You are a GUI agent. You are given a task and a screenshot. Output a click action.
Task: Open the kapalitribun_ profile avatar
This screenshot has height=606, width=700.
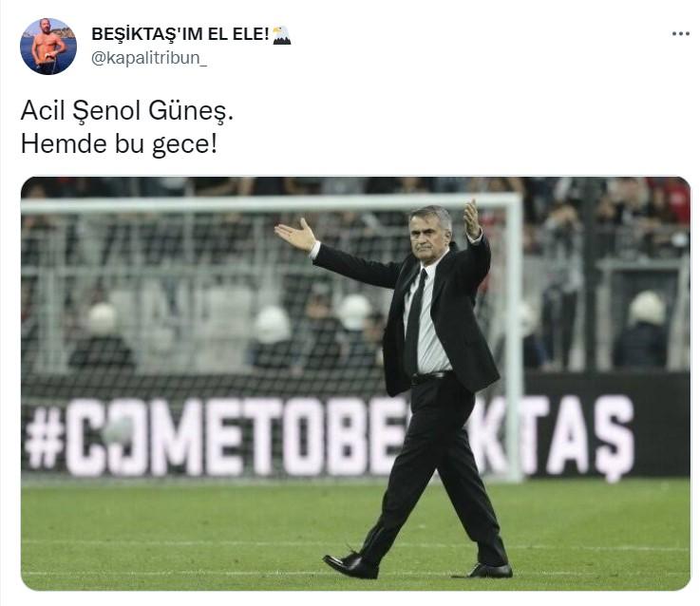click(x=48, y=46)
